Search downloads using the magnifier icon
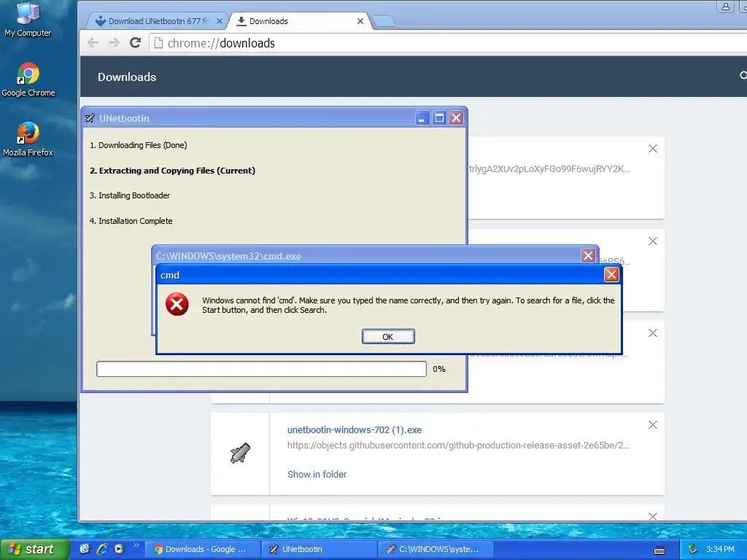This screenshot has width=747, height=560. click(x=743, y=75)
